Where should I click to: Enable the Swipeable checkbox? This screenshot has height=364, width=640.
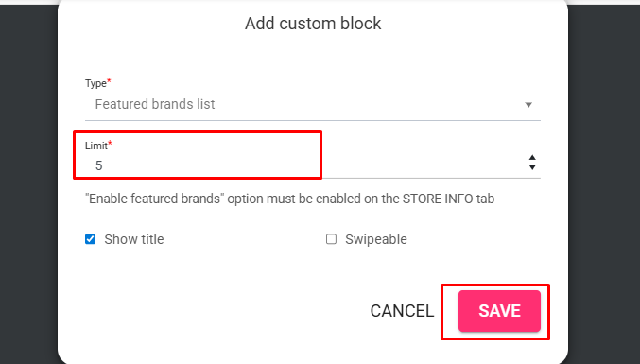pyautogui.click(x=331, y=239)
